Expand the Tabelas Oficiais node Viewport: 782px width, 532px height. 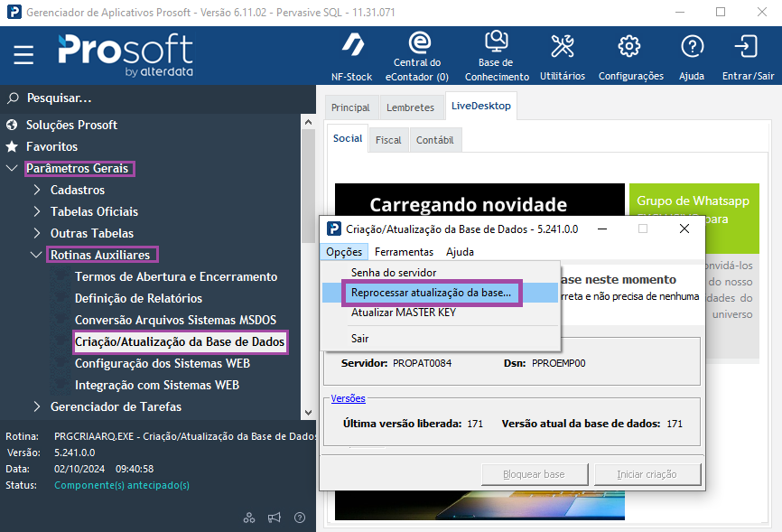point(37,211)
